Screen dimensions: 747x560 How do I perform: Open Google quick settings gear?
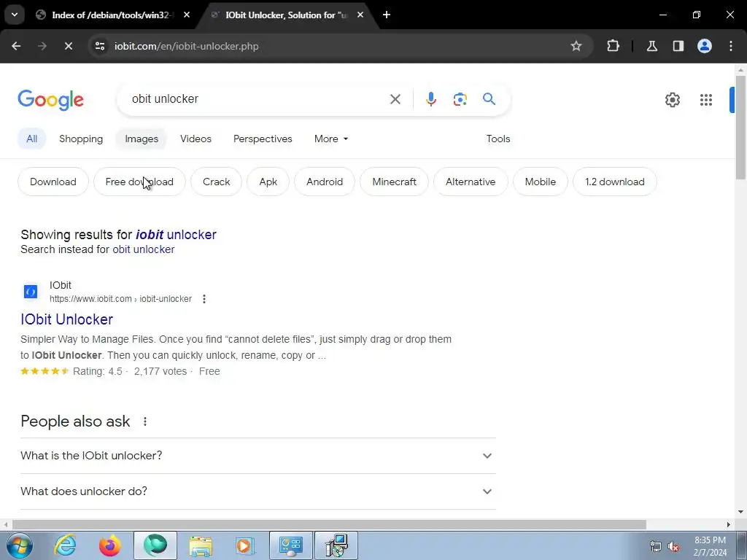(672, 100)
